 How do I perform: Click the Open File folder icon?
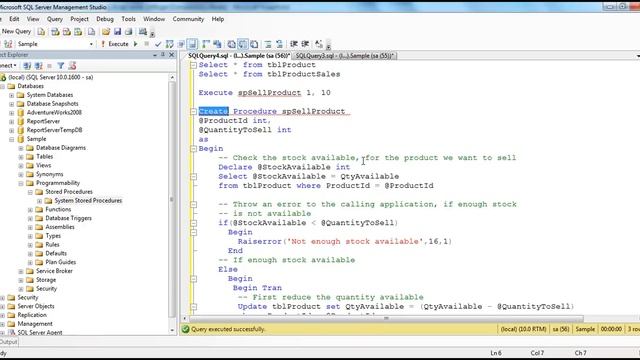pos(106,31)
